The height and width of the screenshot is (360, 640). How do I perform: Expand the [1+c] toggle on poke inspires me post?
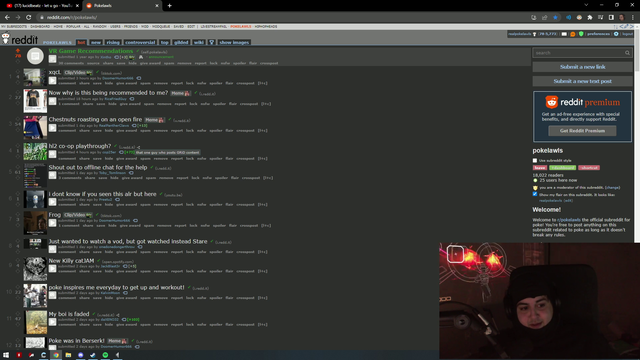click(x=262, y=298)
